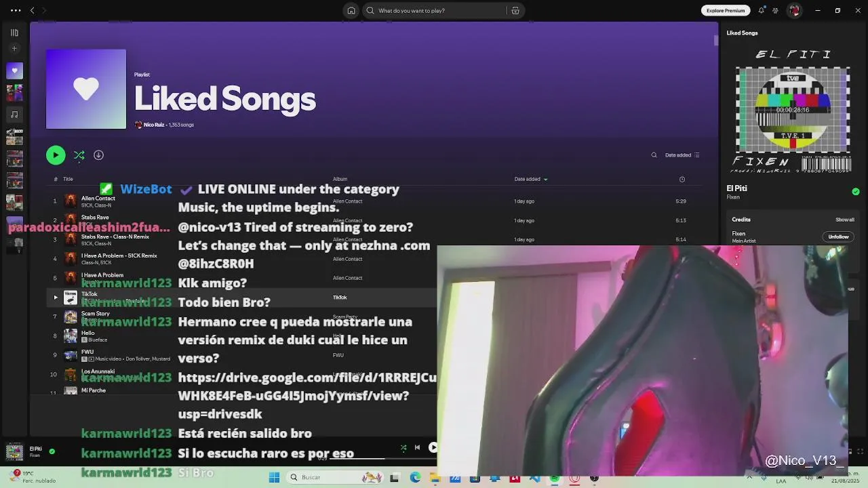This screenshot has height=488, width=868.
Task: Collapse Your Library sidebar
Action: [14, 33]
